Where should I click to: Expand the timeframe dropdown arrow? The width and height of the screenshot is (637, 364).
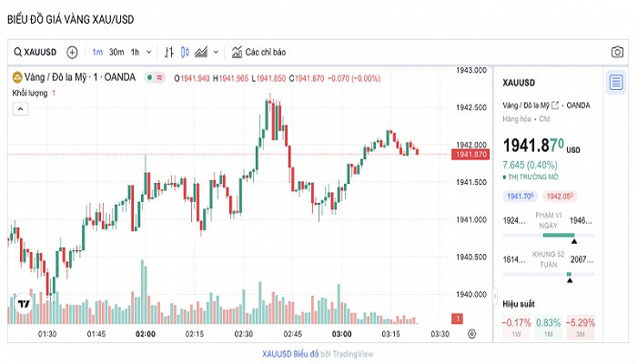(x=147, y=52)
